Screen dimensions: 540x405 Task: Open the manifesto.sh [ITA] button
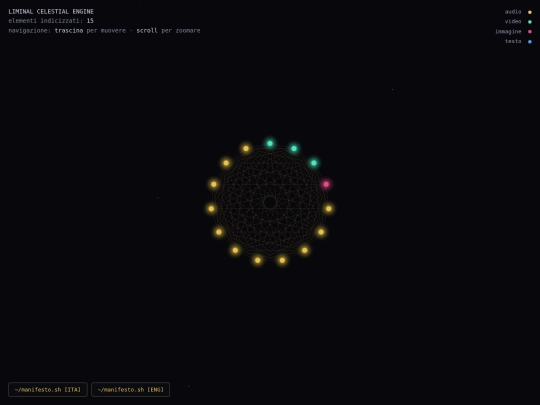click(x=48, y=390)
